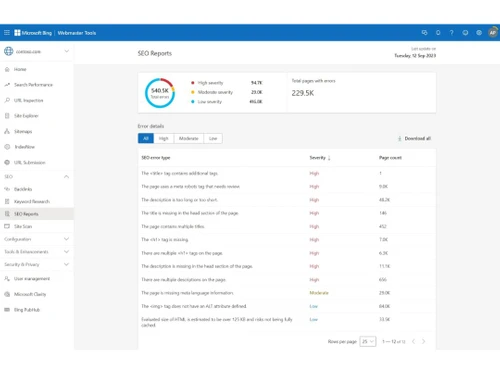Select the High severity filter tab
Image resolution: width=500 pixels, height=375 pixels.
164,138
